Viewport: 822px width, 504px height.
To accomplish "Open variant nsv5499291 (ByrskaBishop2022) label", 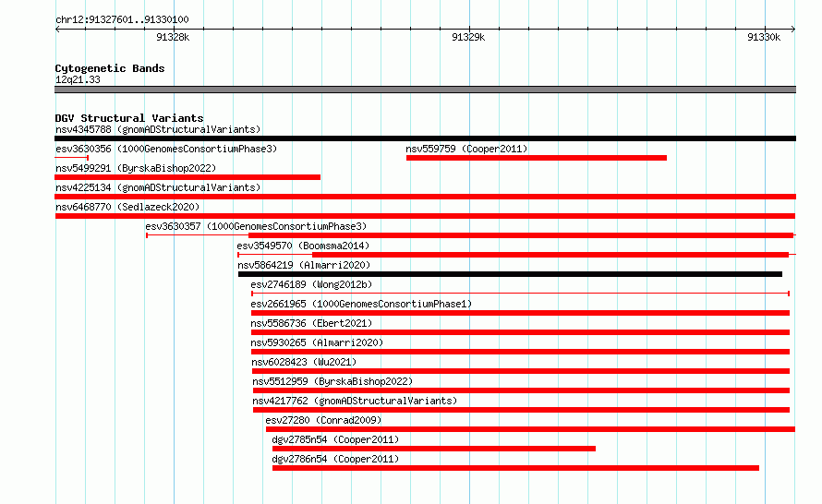I will point(136,168).
